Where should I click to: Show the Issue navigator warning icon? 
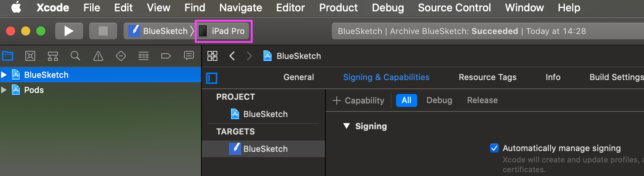pos(98,56)
